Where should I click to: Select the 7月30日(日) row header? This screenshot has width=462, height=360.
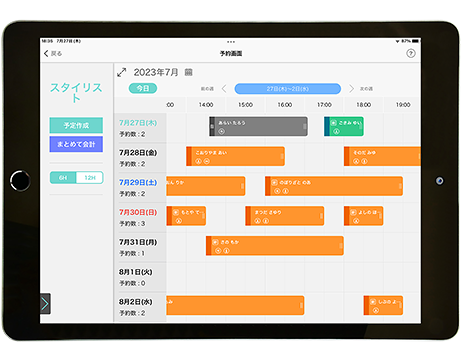[x=140, y=218]
